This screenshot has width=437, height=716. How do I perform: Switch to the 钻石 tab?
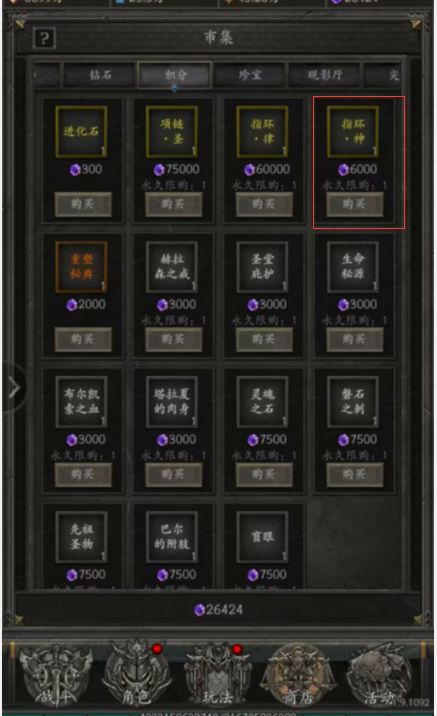tap(100, 74)
